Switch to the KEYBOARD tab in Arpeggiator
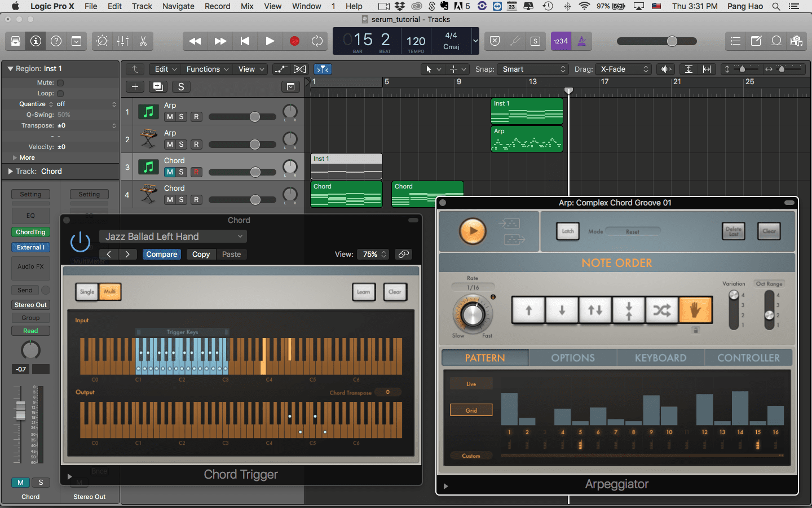The height and width of the screenshot is (508, 812). click(660, 358)
